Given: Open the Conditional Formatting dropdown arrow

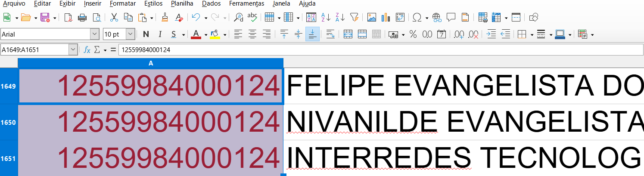Looking at the screenshot, I should (x=593, y=35).
